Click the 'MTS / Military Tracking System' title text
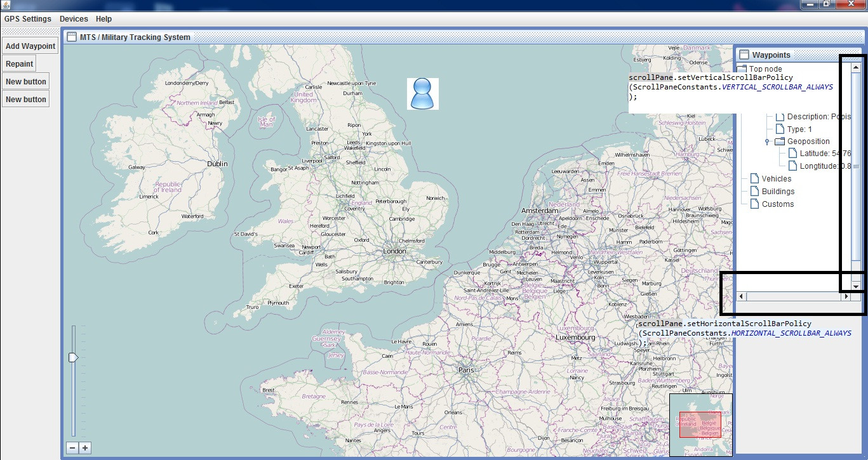Image resolution: width=868 pixels, height=460 pixels. pyautogui.click(x=135, y=37)
